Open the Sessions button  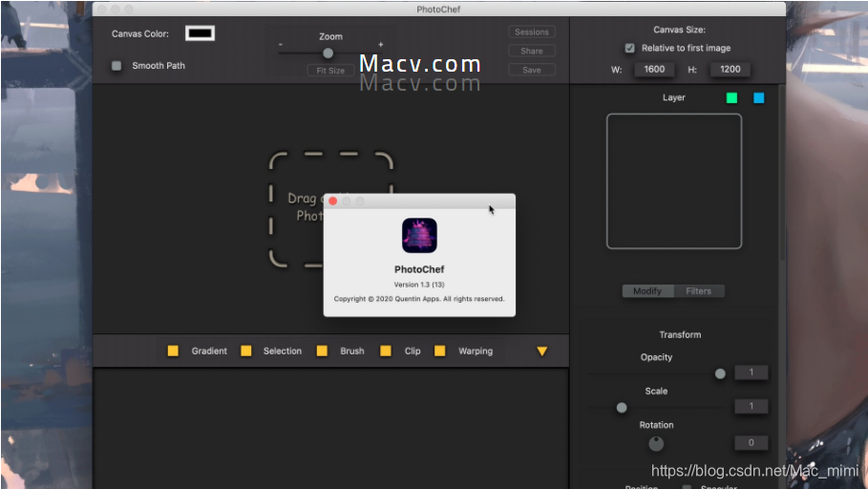532,32
